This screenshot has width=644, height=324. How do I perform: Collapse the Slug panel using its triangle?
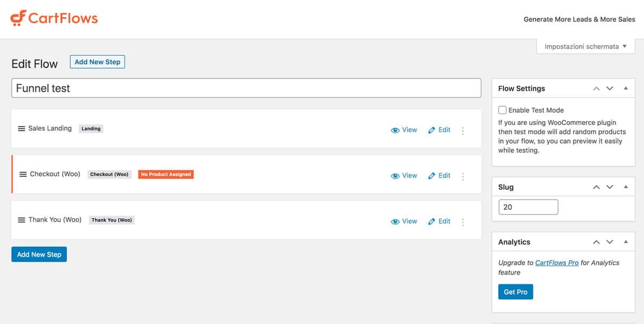(x=626, y=187)
